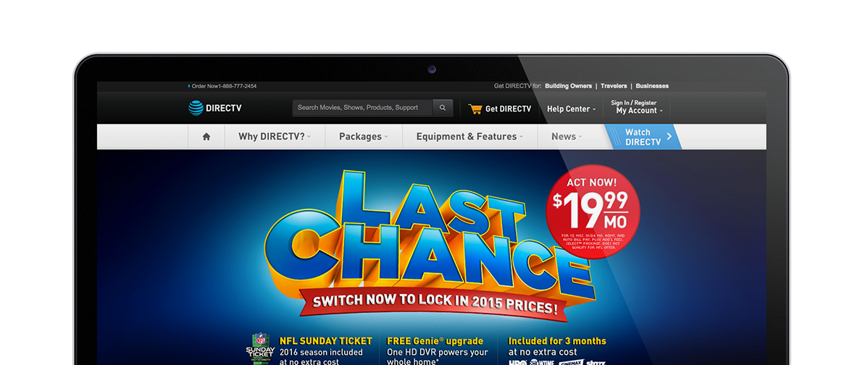
Task: Click the Watch DIRECTV arrow chevron
Action: tap(669, 136)
